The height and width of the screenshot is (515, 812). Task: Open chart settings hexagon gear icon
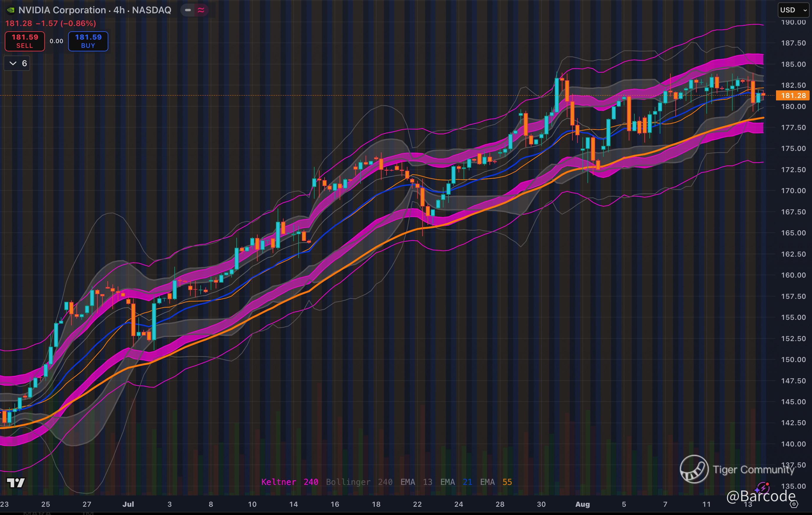click(x=794, y=504)
